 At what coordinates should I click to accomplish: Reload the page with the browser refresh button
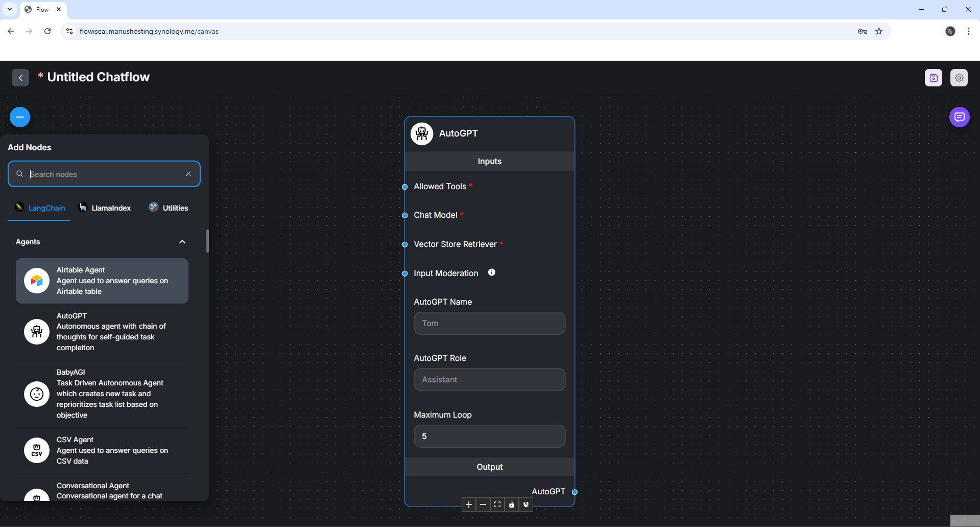pyautogui.click(x=47, y=31)
